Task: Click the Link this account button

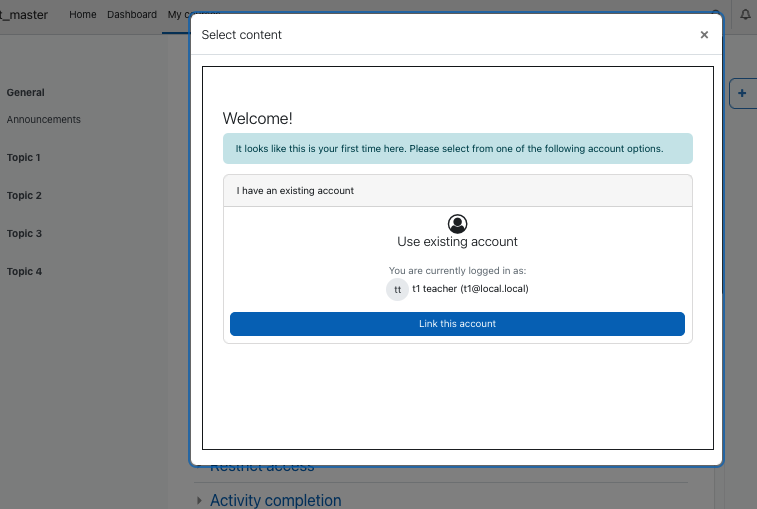Action: click(x=457, y=324)
